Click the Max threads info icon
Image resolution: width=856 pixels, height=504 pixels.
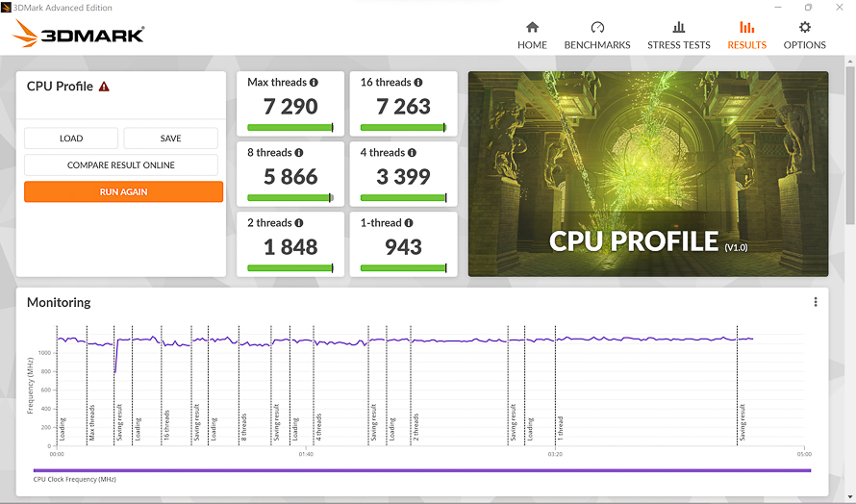pyautogui.click(x=314, y=83)
